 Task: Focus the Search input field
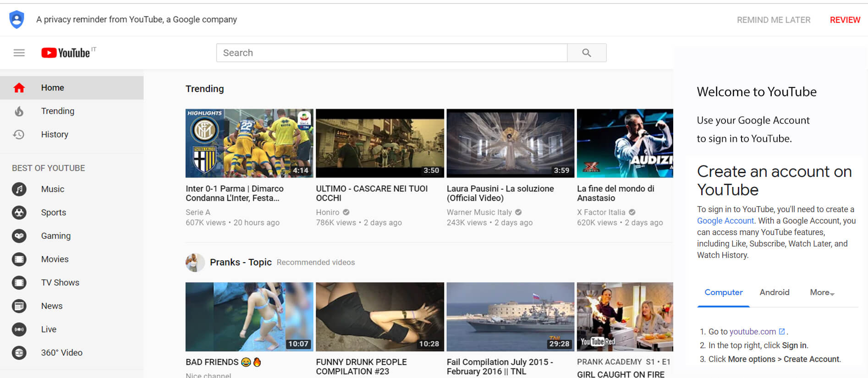392,53
